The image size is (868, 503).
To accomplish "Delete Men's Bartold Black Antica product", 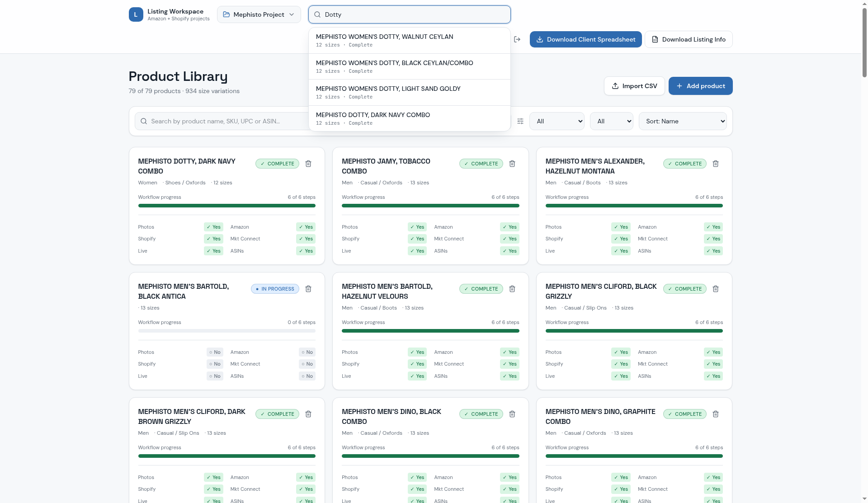I will (x=308, y=289).
